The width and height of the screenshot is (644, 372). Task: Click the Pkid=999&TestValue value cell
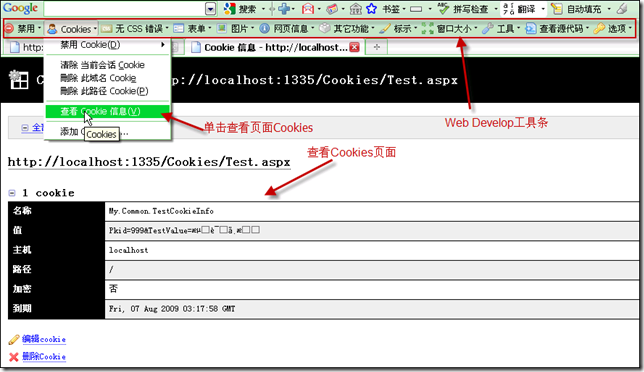[x=372, y=230]
